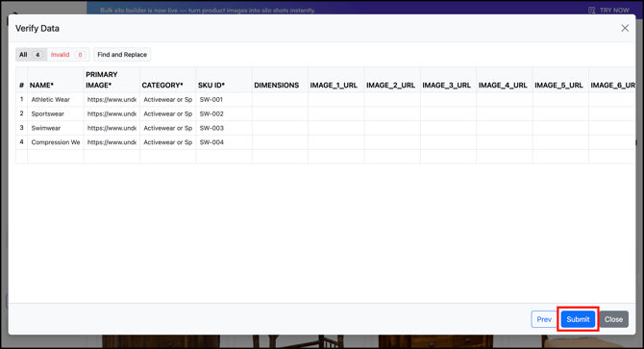
Task: Click the Swimwear name cell
Action: point(56,128)
